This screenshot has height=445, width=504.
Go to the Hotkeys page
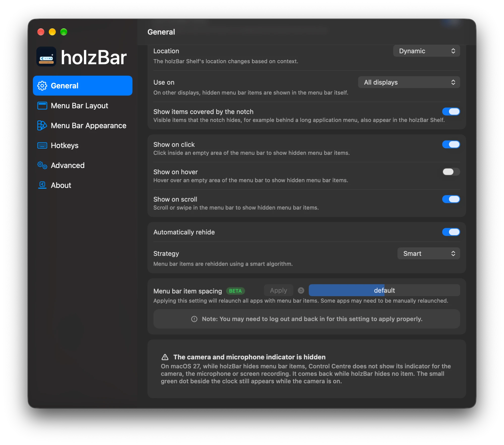pyautogui.click(x=83, y=145)
